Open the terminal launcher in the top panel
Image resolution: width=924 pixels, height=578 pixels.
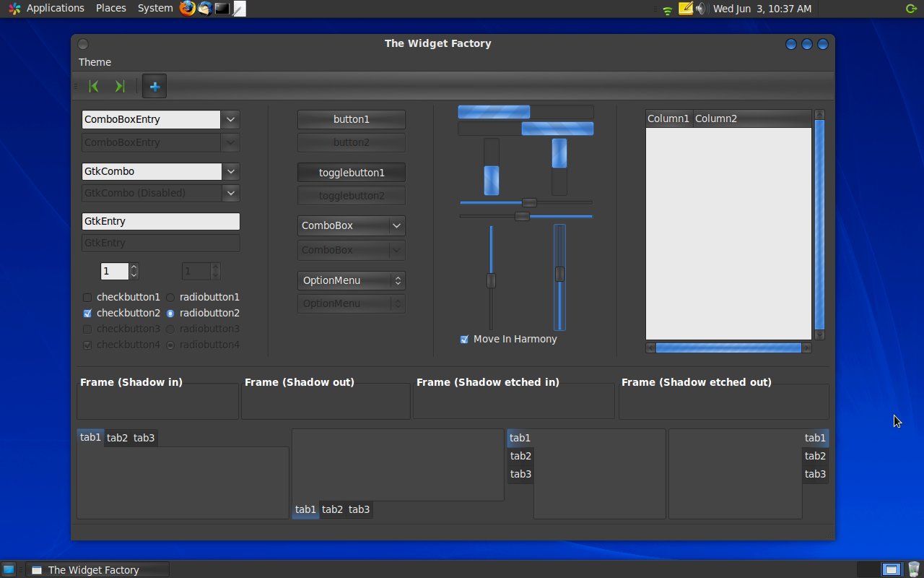(222, 9)
